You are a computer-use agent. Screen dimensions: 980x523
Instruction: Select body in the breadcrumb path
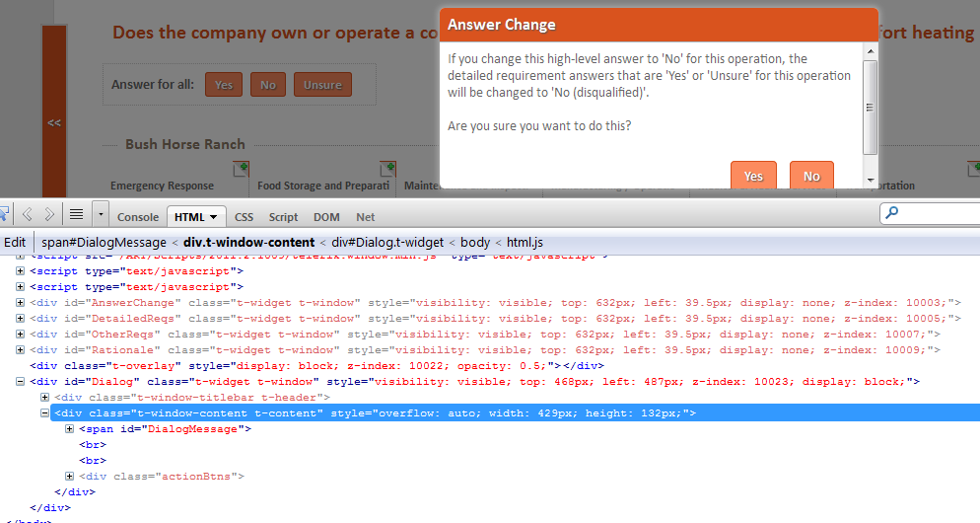475,242
